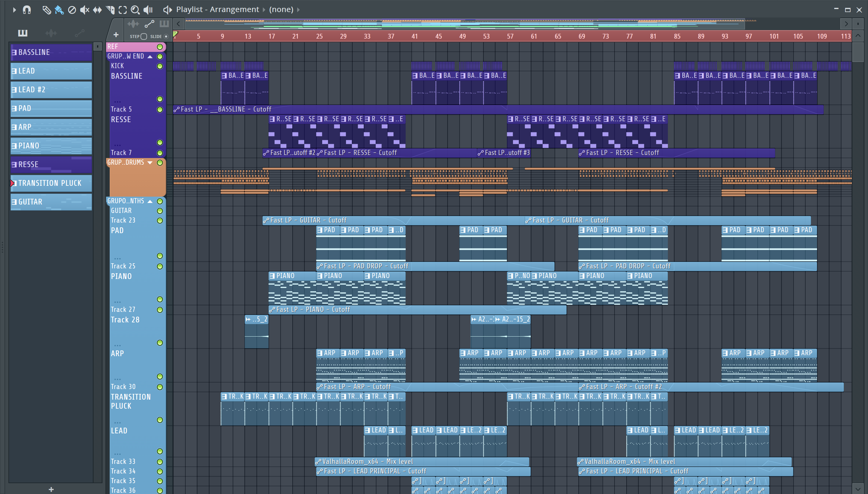Screen dimensions: 868x494
Task: Click bar 49 on the timeline ruler
Action: coord(462,36)
